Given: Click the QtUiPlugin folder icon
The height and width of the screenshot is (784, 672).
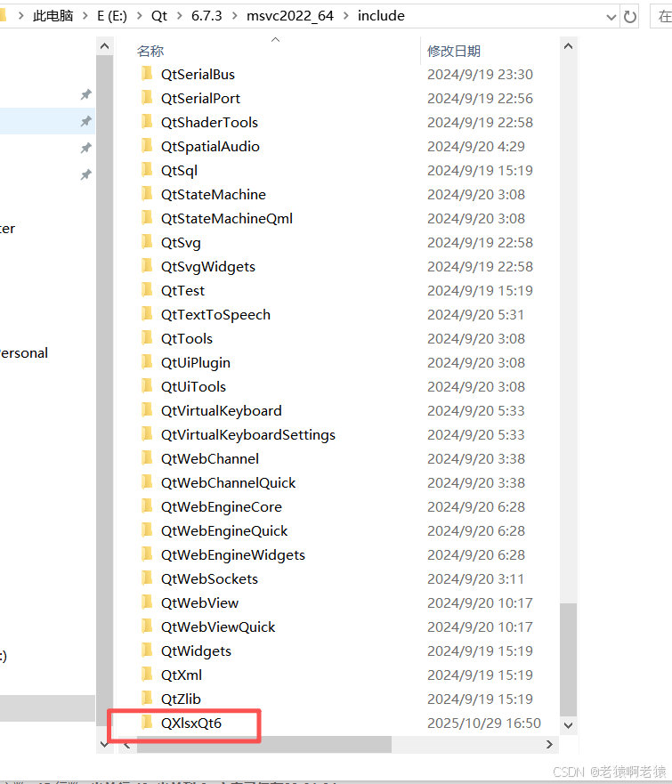Looking at the screenshot, I should [x=147, y=362].
